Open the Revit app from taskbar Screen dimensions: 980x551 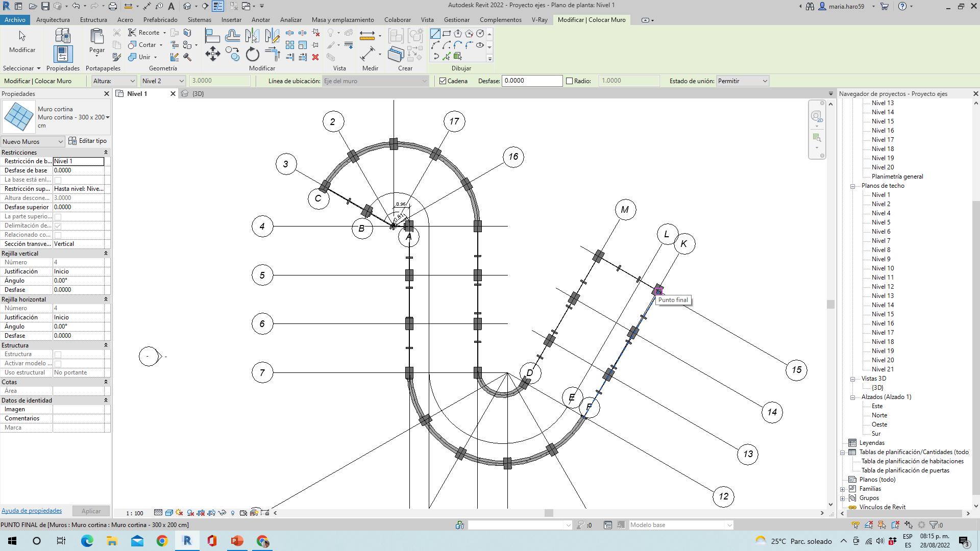coord(187,541)
